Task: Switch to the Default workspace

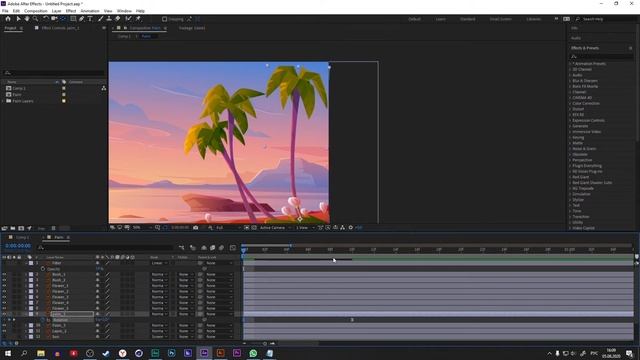Action: tap(414, 19)
